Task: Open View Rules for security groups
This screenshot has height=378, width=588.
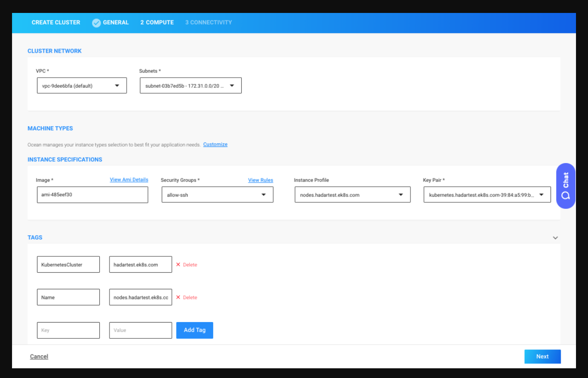Action: coord(260,180)
